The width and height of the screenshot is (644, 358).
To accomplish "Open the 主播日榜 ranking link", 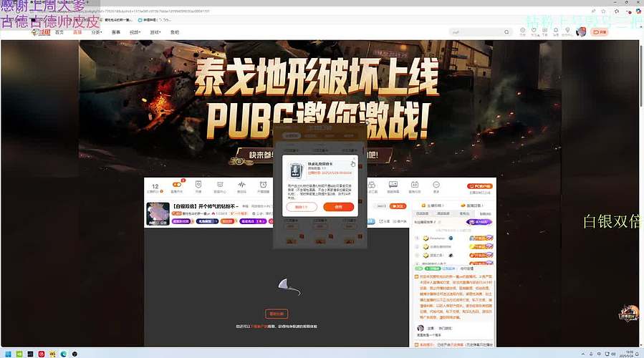I will pyautogui.click(x=433, y=205).
